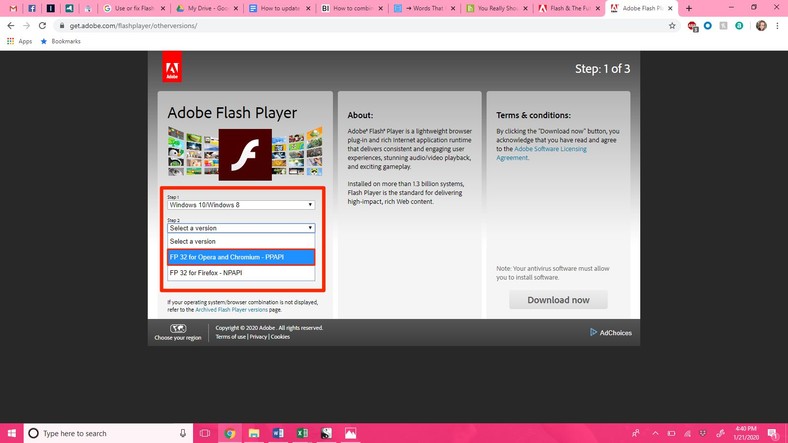Switch to the 'You Really Should' tab

coord(498,8)
